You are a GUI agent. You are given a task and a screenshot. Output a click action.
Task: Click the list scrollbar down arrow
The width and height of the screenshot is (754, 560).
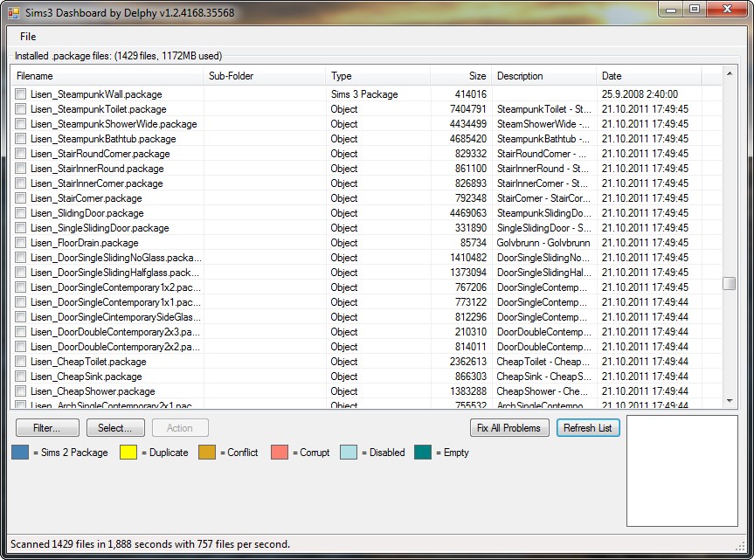click(730, 401)
